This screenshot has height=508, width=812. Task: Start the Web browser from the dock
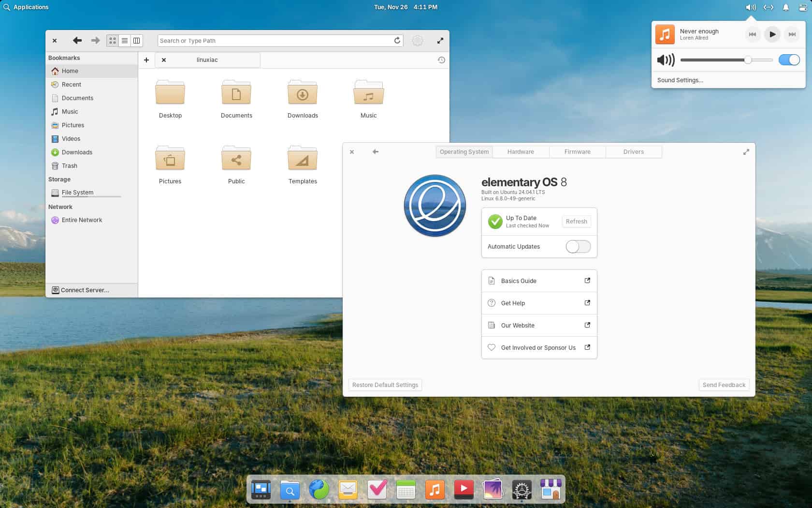coord(319,490)
